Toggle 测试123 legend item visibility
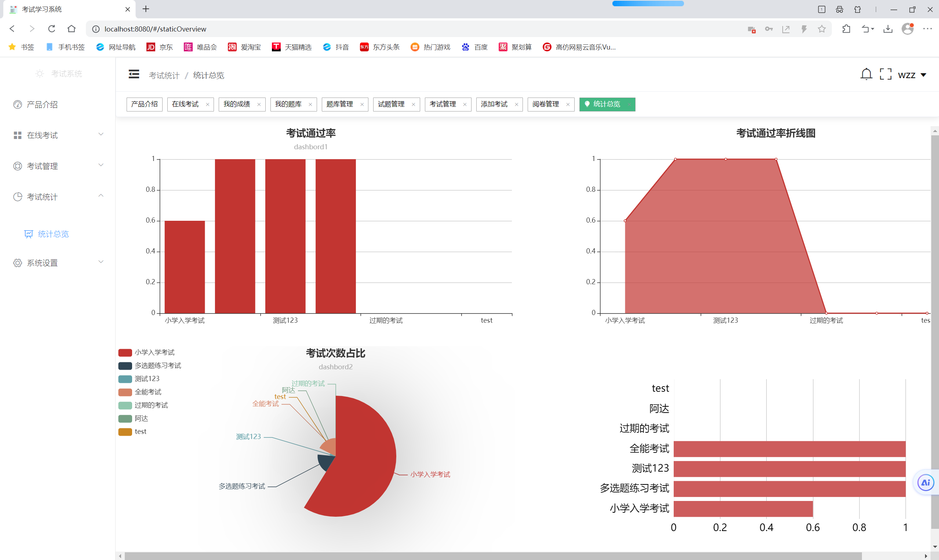 (146, 379)
